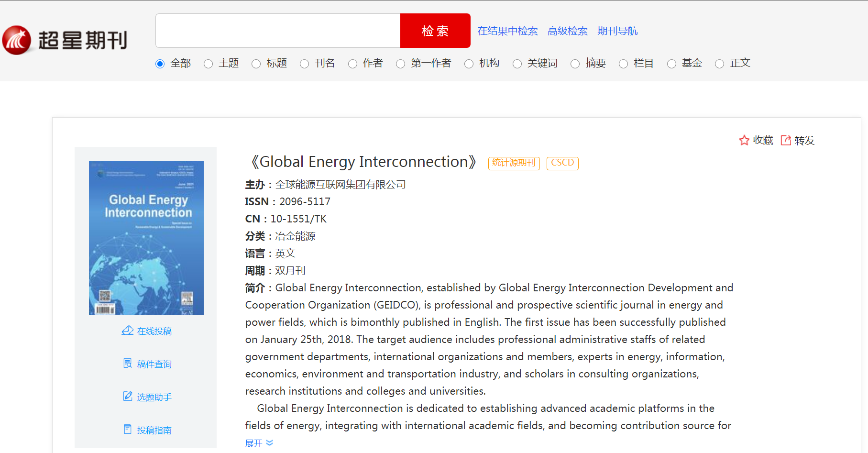Click the submission guide icon beside 投稿指南

pos(128,430)
